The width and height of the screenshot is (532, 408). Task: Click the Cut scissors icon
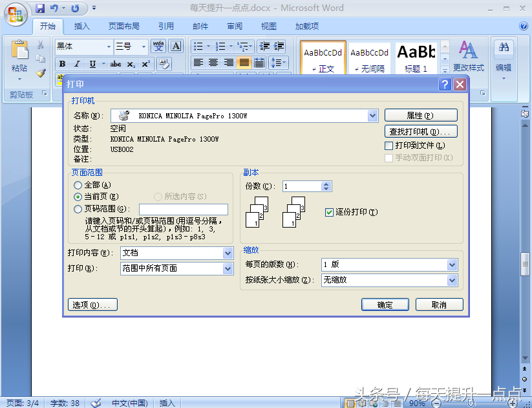pos(40,45)
